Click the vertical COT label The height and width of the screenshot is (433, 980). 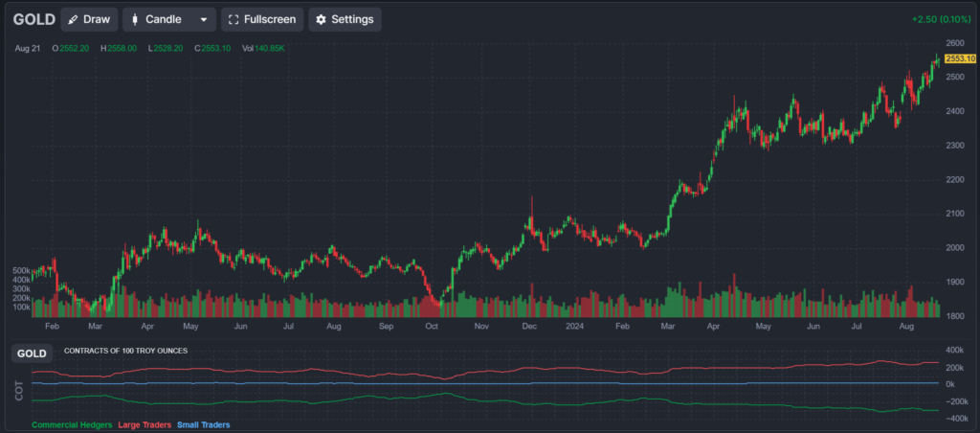[19, 390]
